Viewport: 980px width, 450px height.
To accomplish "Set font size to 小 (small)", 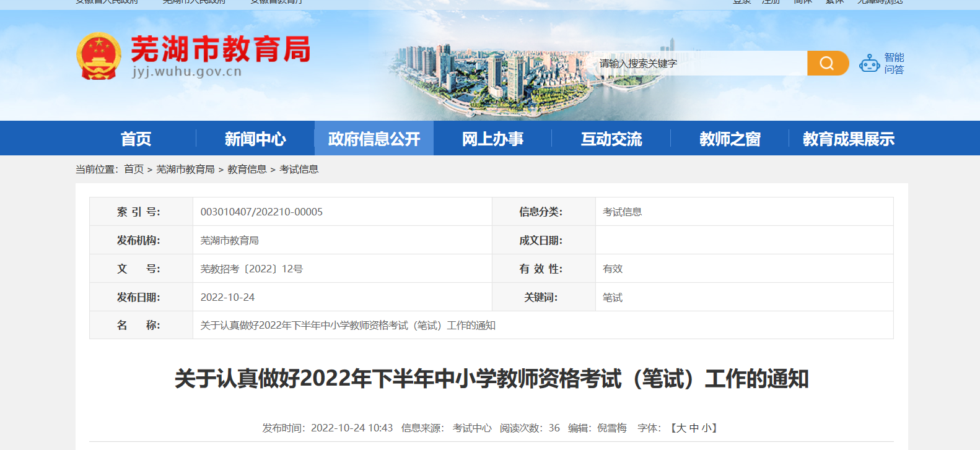I will click(x=706, y=428).
